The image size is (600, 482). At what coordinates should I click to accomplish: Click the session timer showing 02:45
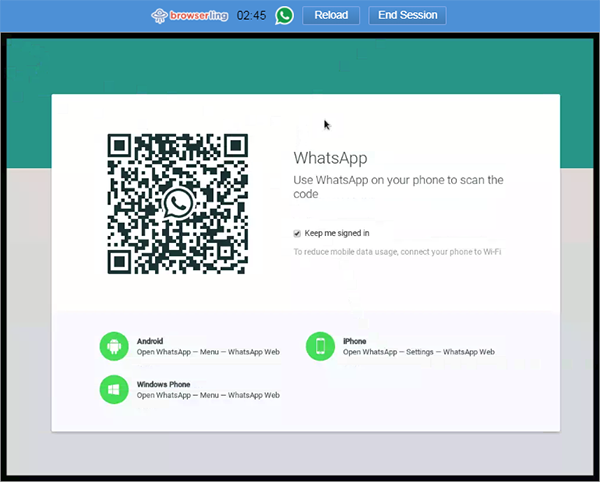251,15
